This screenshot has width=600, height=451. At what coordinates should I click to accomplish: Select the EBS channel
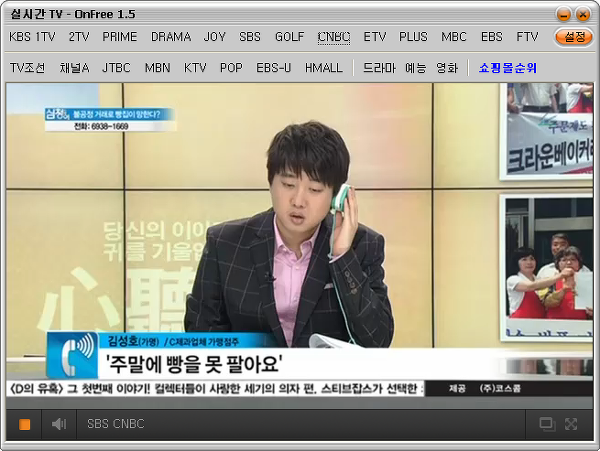click(492, 37)
